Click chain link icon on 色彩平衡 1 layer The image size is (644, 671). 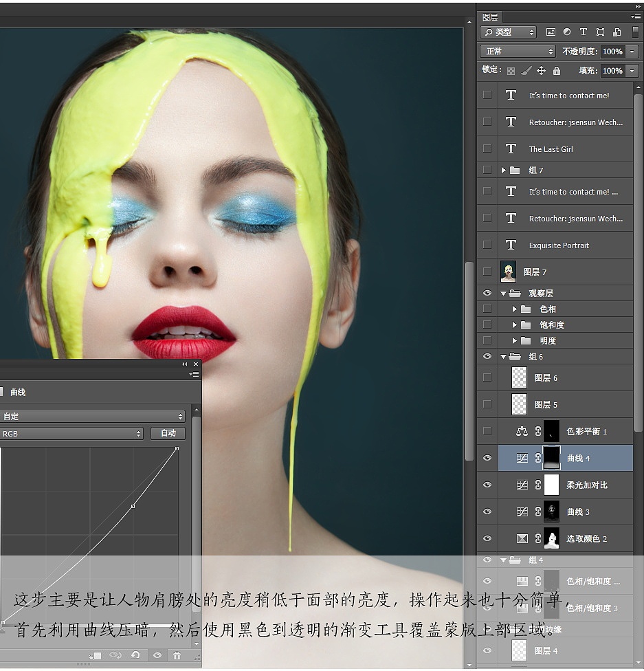pyautogui.click(x=538, y=431)
